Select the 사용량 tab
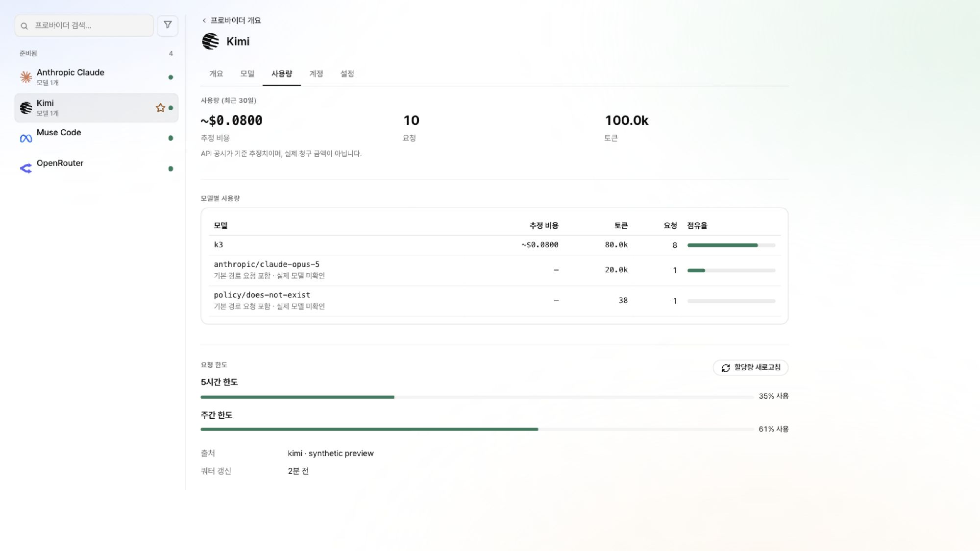 tap(282, 73)
